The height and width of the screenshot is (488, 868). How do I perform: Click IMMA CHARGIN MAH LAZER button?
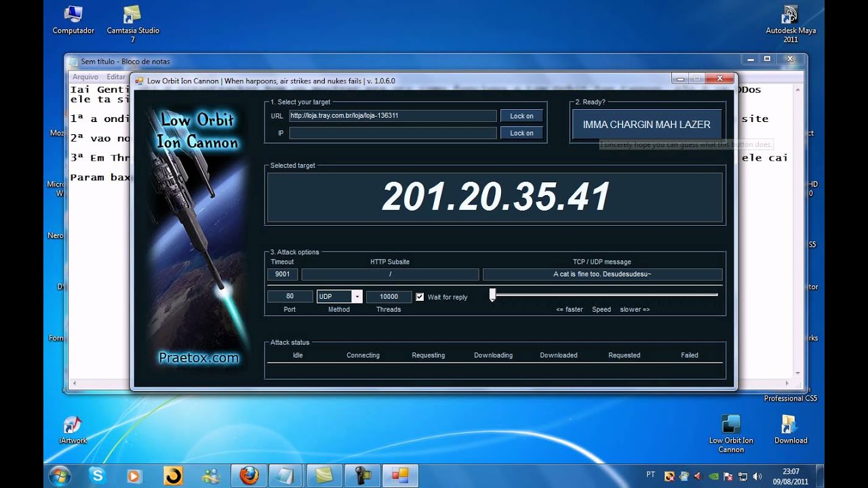point(647,125)
